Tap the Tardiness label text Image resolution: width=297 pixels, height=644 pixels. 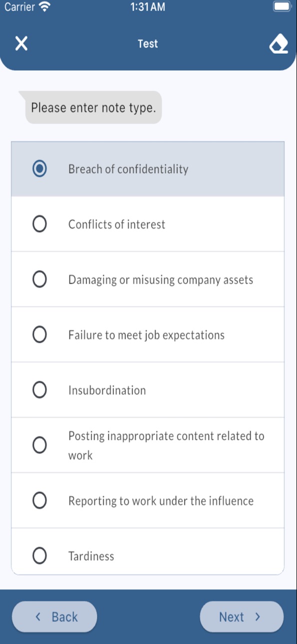pos(91,556)
